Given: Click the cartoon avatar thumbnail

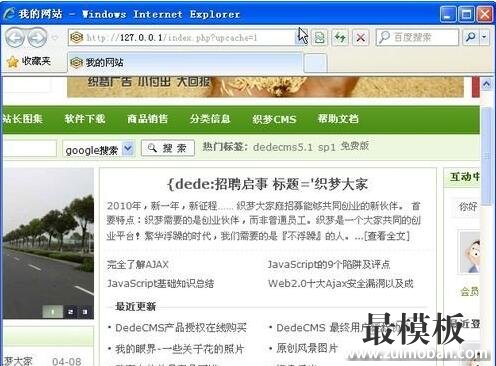Looking at the screenshot, I should coord(470,252).
